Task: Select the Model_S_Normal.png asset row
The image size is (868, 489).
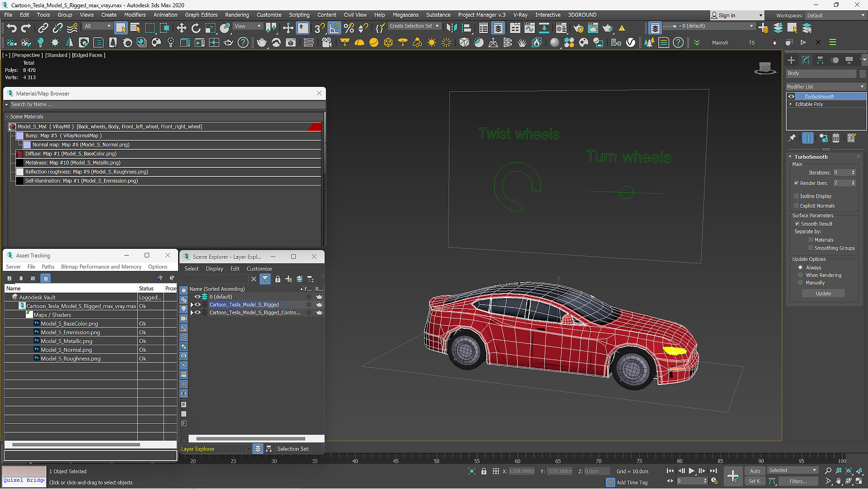Action: tap(90, 350)
